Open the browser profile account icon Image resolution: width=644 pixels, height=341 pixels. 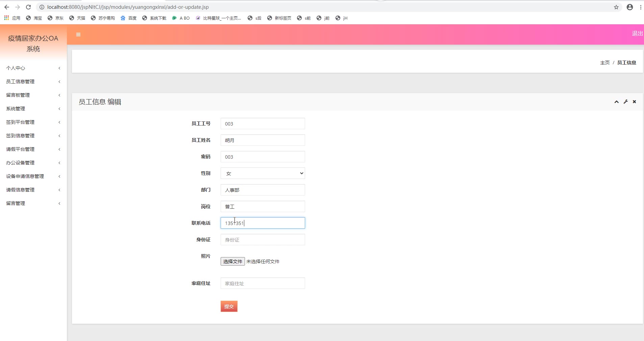[x=630, y=7]
